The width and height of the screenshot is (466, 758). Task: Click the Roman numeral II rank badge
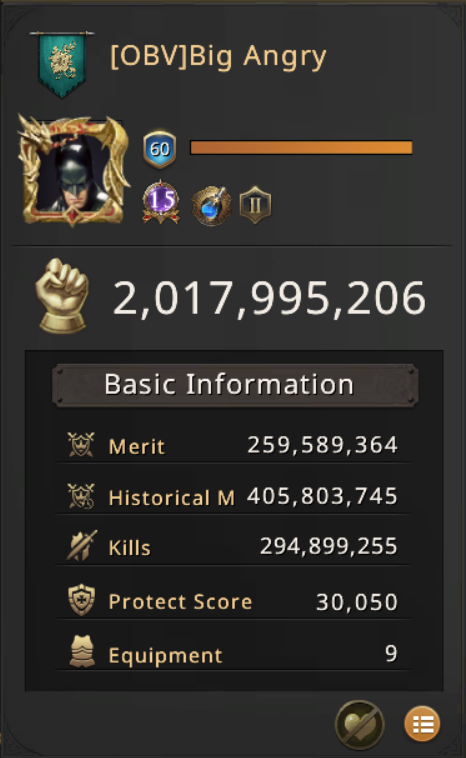coord(255,205)
